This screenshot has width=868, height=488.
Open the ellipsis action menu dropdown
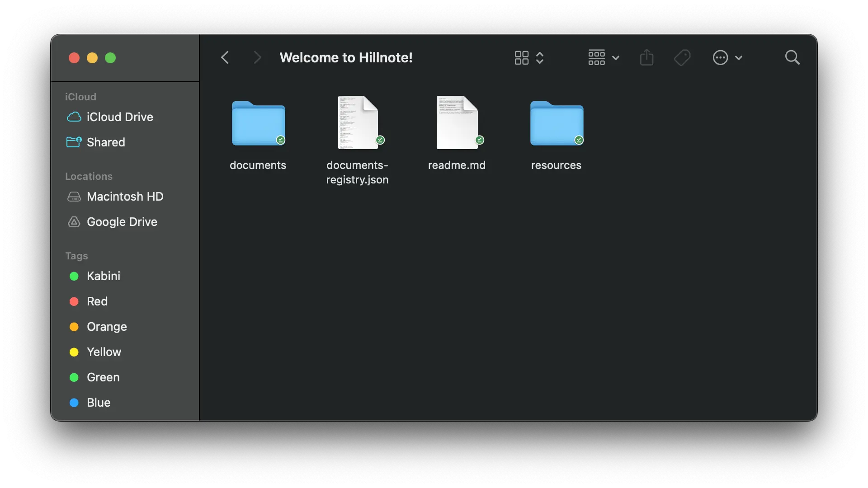tap(727, 58)
